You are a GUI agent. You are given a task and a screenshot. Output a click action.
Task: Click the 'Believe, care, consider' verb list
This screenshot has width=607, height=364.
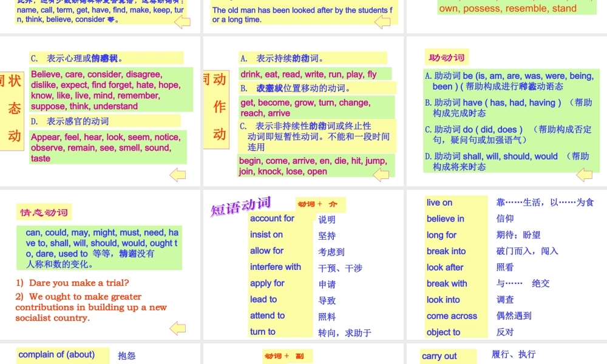click(111, 90)
